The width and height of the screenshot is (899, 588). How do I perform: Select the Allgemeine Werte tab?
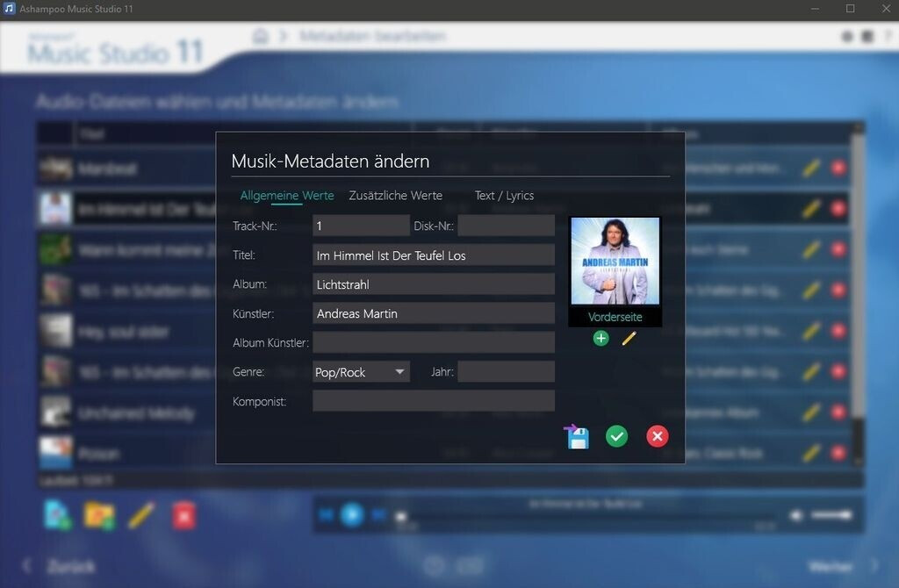click(287, 196)
